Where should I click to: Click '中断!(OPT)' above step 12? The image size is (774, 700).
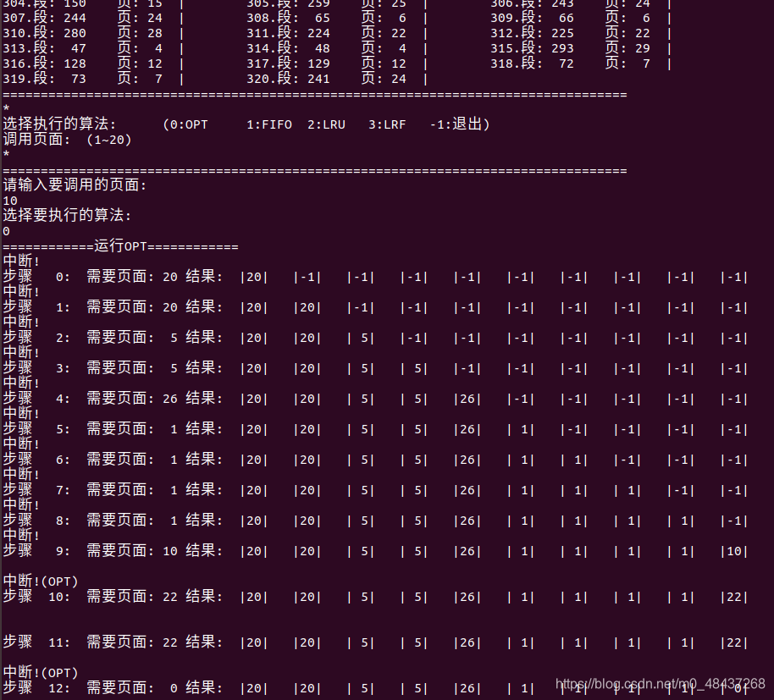click(41, 673)
